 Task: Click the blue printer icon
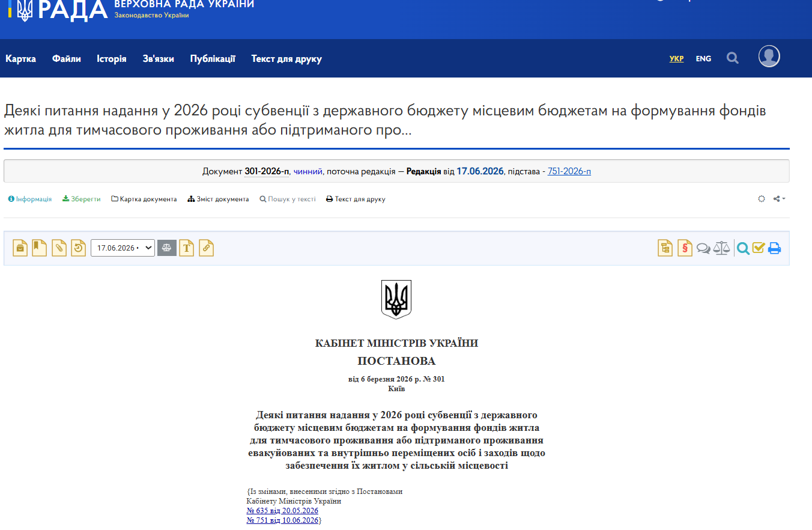coord(774,248)
